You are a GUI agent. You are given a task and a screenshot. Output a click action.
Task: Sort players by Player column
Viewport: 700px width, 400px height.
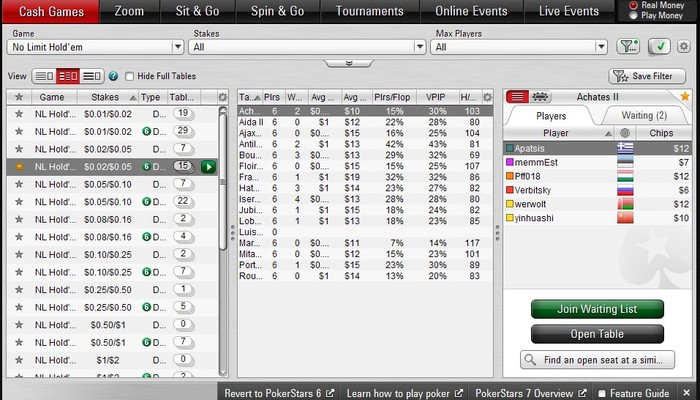(558, 133)
